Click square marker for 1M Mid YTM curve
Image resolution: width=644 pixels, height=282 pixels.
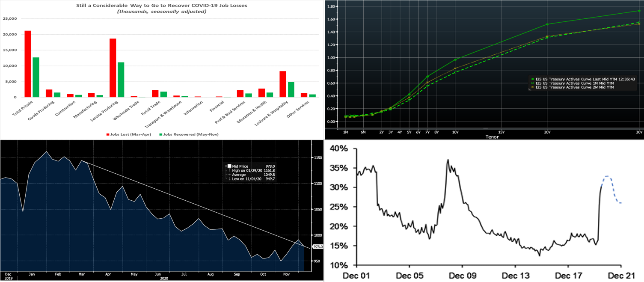532,83
